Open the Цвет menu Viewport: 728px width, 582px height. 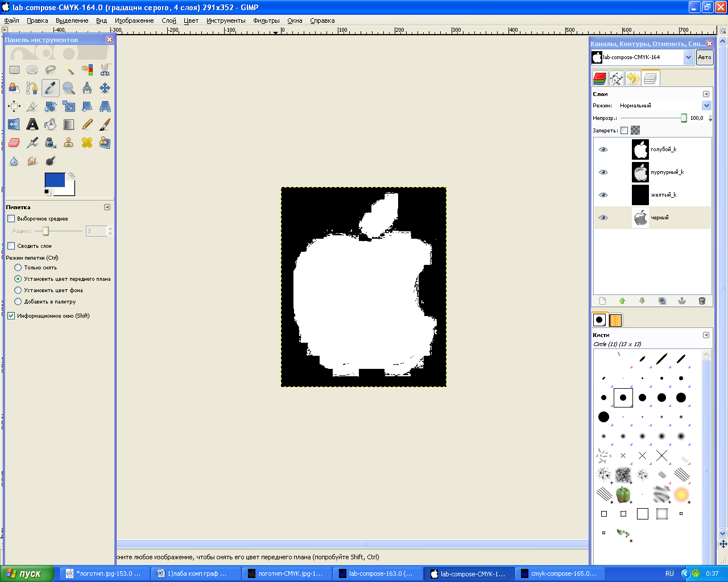[x=191, y=20]
